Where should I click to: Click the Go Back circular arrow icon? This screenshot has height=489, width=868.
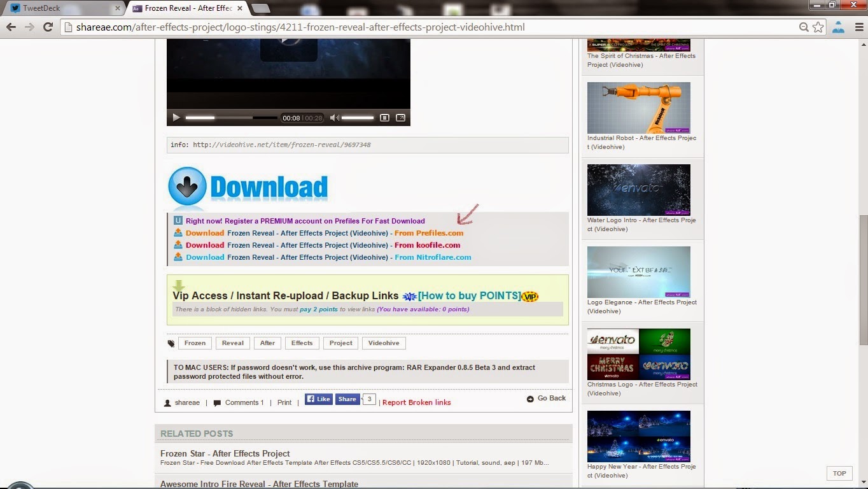tap(530, 399)
